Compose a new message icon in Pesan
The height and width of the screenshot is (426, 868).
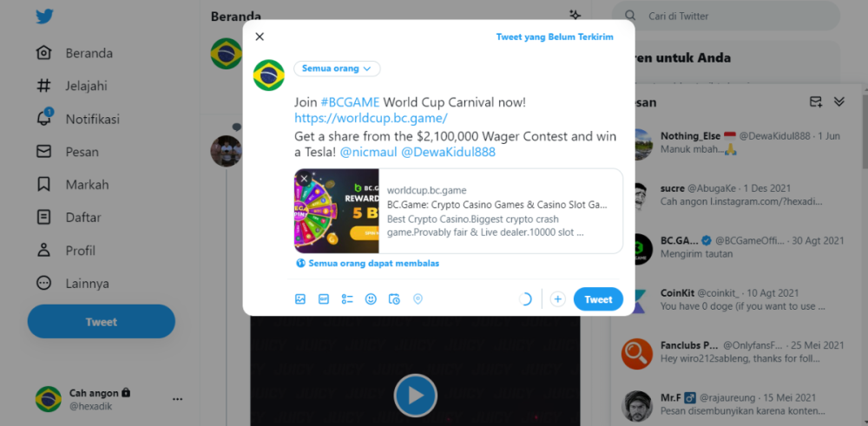815,102
